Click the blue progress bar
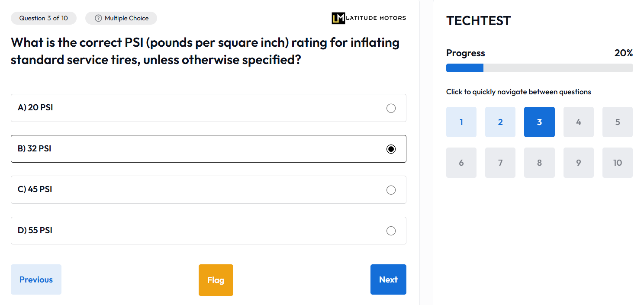Viewport: 644px width, 305px height. [464, 68]
